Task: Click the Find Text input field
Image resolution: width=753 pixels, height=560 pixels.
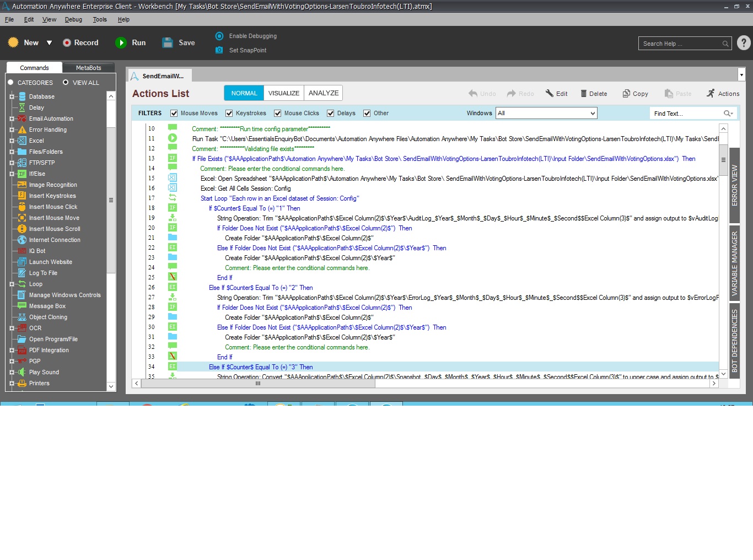Action: pos(686,114)
